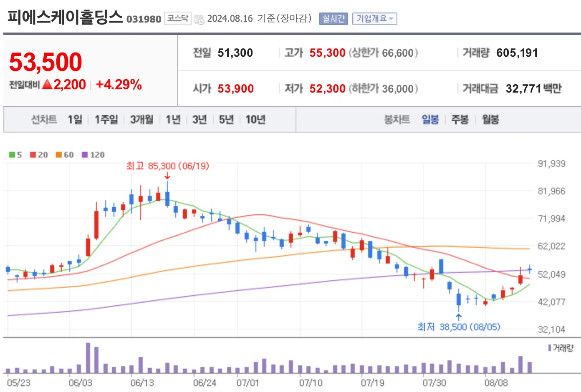
Task: Click the 거래대금 value 32,771 백만
Action: [x=533, y=89]
